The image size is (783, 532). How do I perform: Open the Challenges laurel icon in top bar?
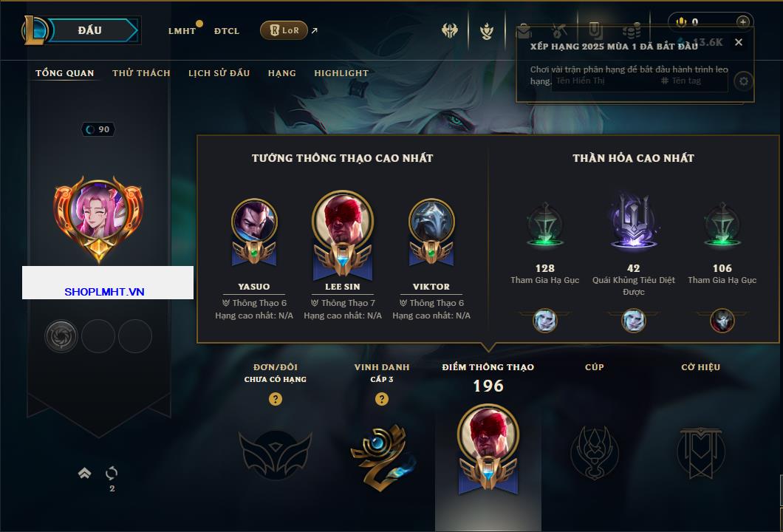pos(486,31)
